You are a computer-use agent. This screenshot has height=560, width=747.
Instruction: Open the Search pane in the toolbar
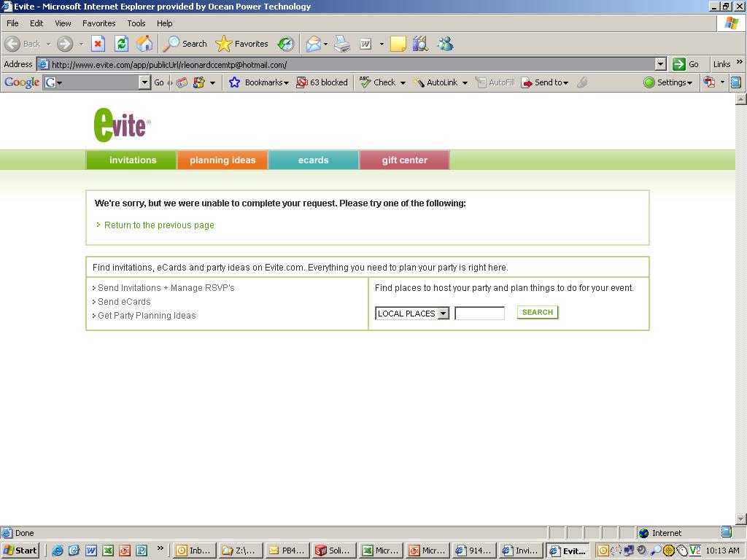click(x=185, y=44)
